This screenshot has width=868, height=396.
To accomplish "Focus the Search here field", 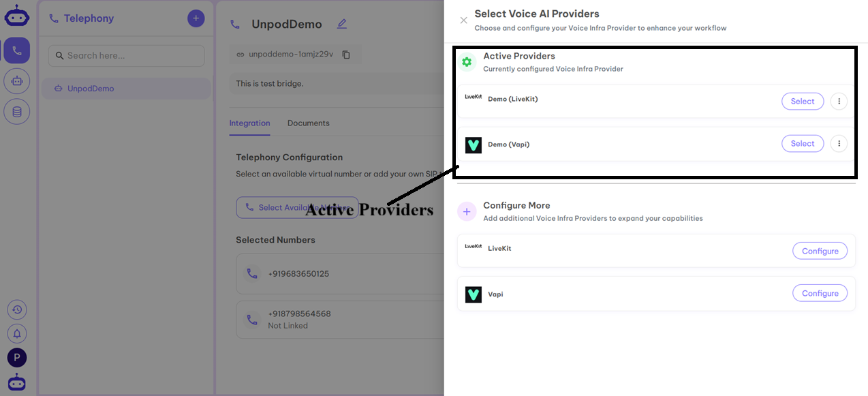I will pyautogui.click(x=126, y=56).
